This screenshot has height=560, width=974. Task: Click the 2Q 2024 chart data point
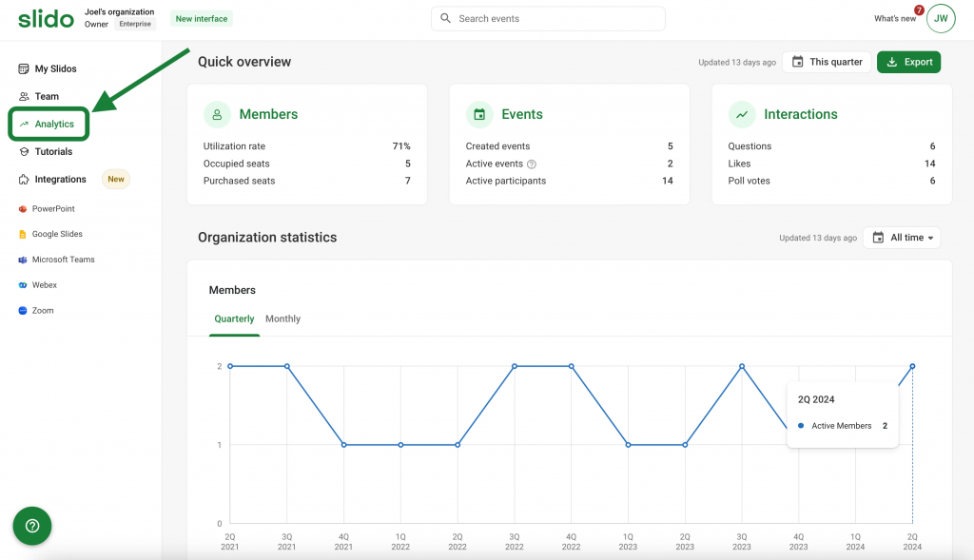pyautogui.click(x=912, y=366)
